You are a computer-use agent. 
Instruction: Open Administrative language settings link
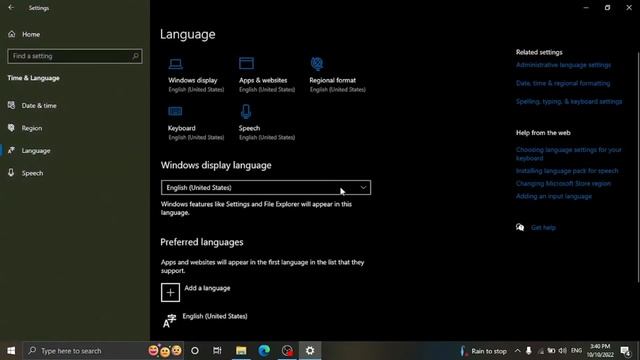tap(563, 65)
